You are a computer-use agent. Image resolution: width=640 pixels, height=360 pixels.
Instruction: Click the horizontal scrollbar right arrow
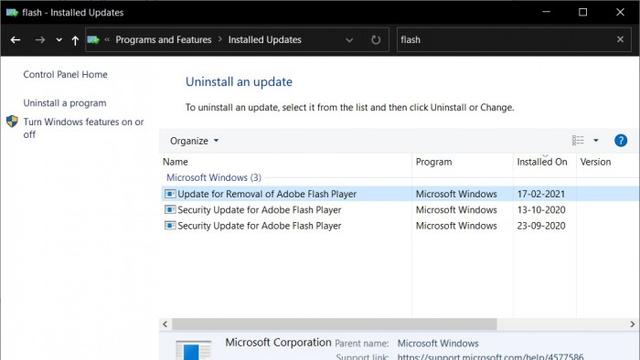[632, 324]
